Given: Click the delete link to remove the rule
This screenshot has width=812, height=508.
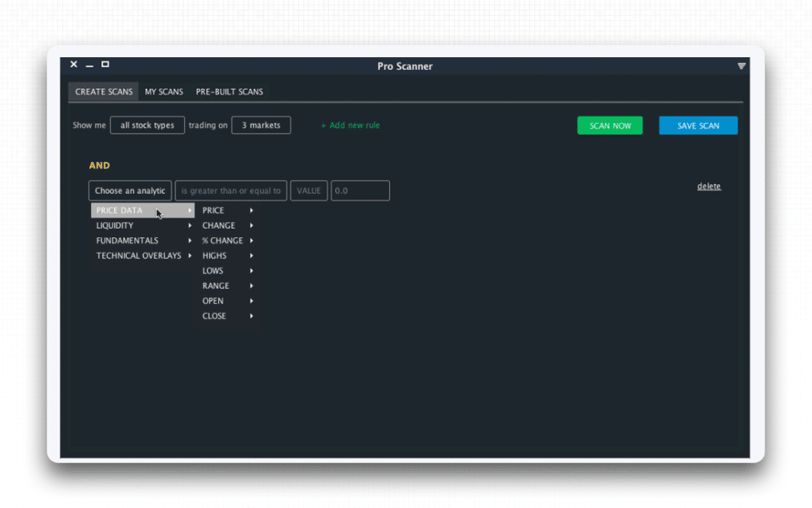Looking at the screenshot, I should (708, 186).
